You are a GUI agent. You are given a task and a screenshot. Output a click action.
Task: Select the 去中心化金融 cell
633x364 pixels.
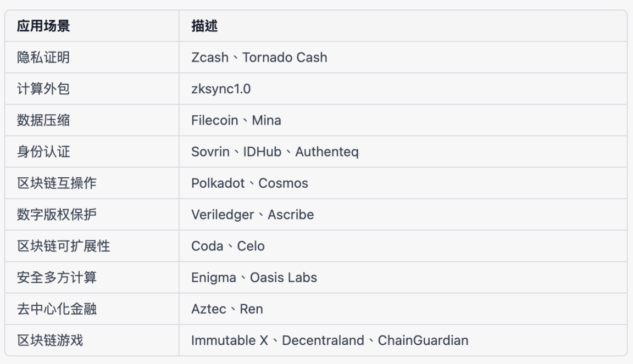pos(57,309)
